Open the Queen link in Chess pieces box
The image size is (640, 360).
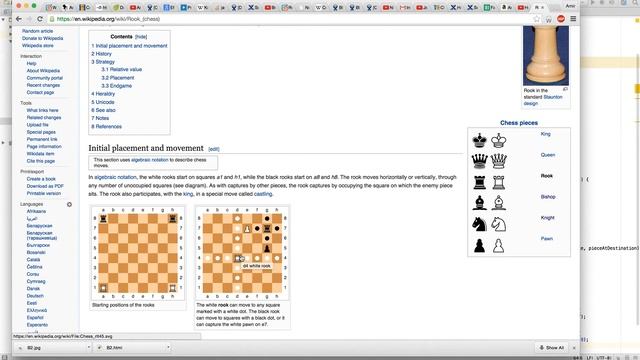pos(548,155)
